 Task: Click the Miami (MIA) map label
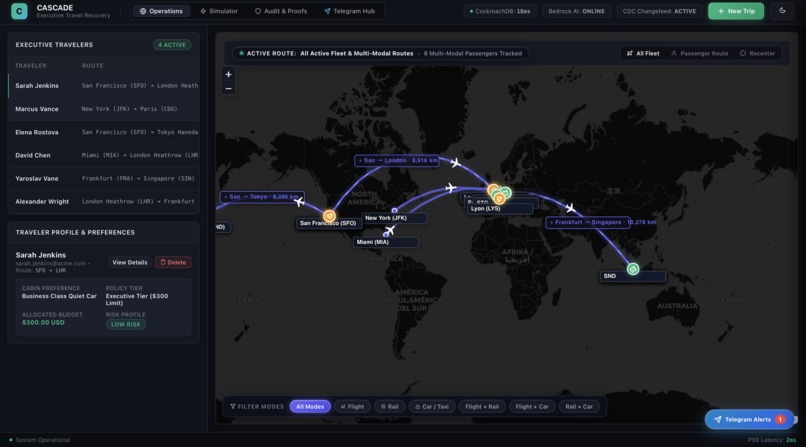(386, 242)
